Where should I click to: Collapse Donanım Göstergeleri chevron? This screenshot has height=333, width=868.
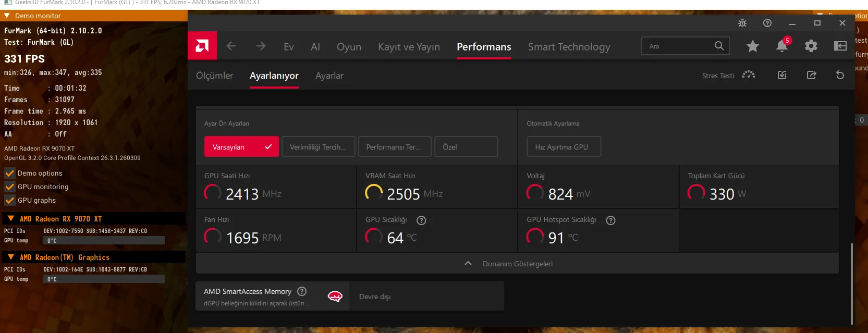pos(468,264)
